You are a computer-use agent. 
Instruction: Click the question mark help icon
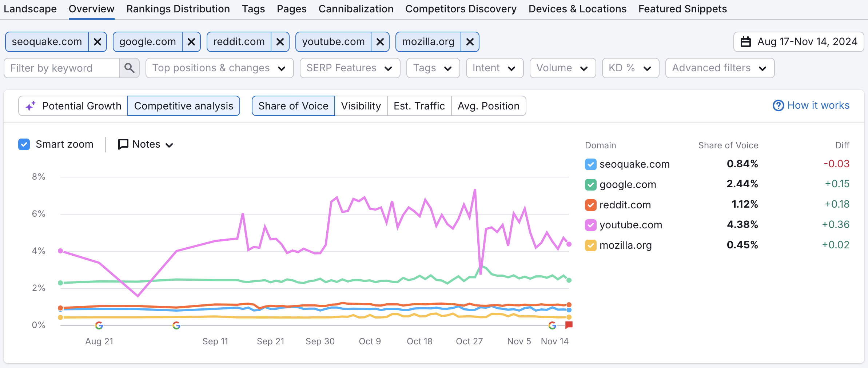778,105
